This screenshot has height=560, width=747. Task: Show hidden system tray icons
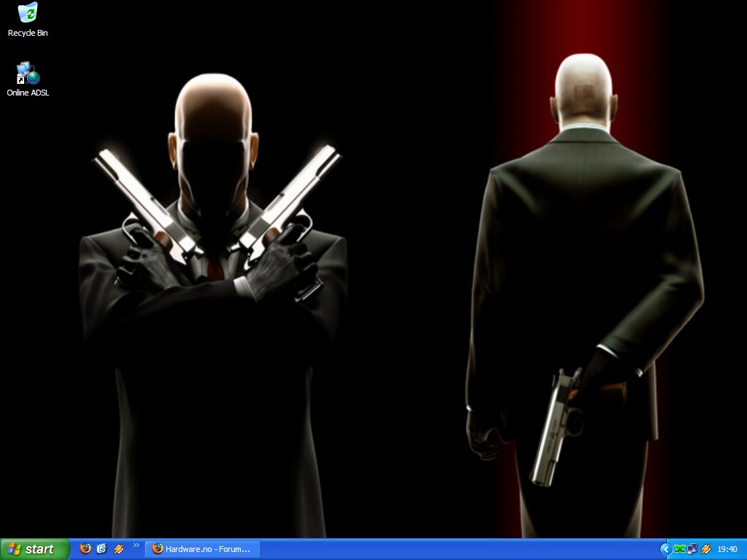coord(665,549)
